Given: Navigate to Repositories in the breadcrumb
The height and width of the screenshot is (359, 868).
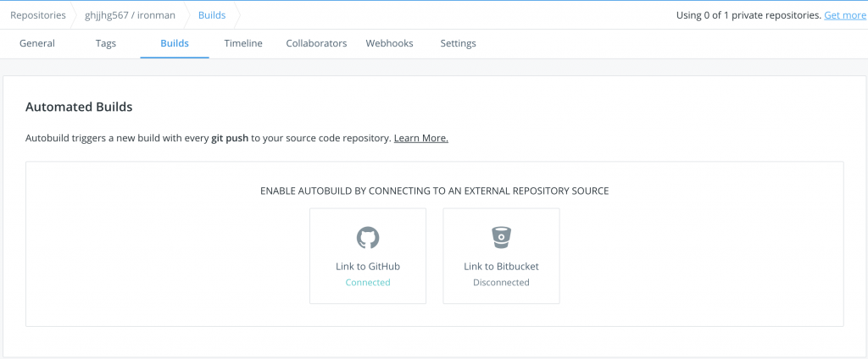Looking at the screenshot, I should [x=38, y=15].
